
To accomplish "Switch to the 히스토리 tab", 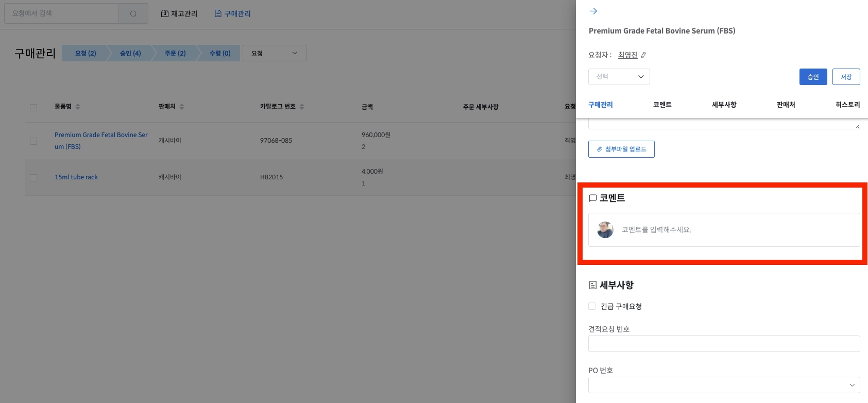I will pos(848,105).
